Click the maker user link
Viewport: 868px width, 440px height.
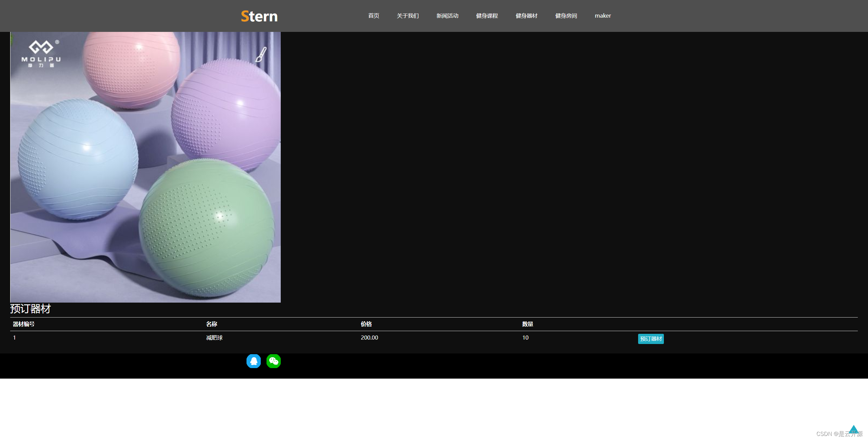pos(603,16)
